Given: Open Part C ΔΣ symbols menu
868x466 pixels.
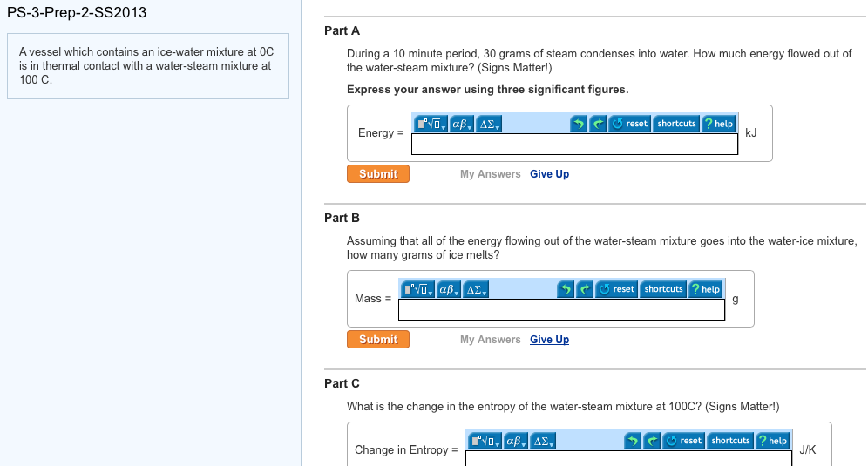Looking at the screenshot, I should click(542, 441).
